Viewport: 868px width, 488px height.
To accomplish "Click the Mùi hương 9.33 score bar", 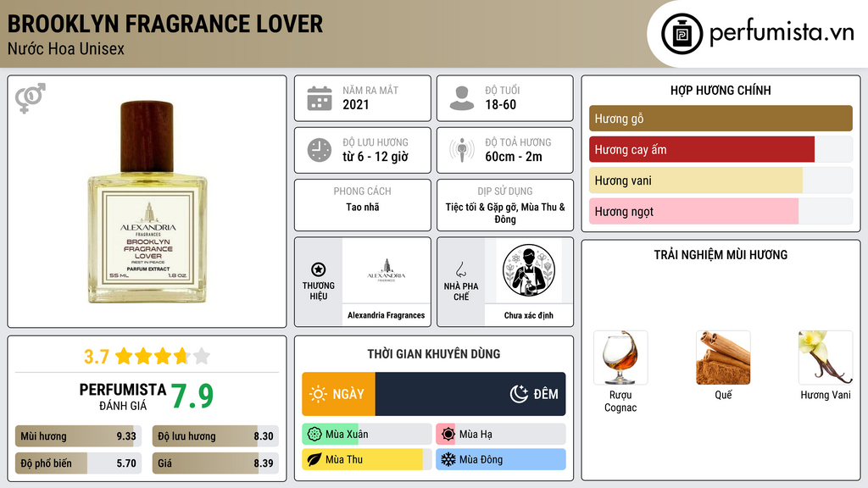I will [78, 436].
